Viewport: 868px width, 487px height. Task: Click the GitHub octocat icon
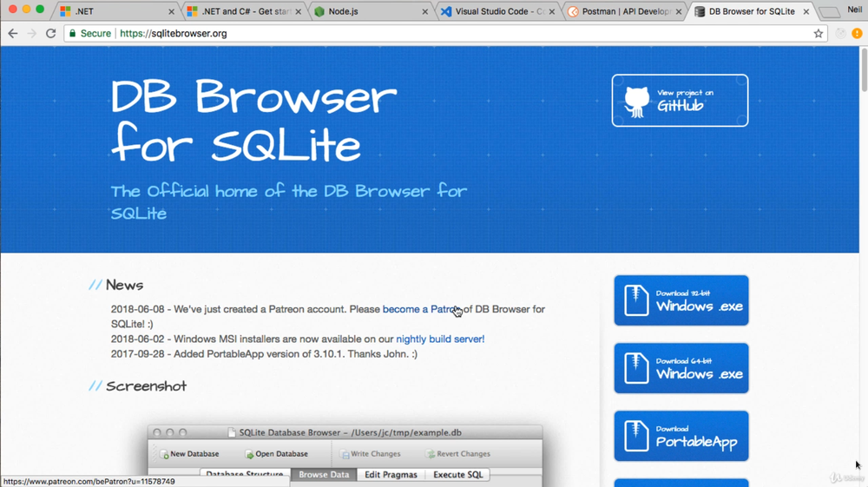(x=636, y=102)
